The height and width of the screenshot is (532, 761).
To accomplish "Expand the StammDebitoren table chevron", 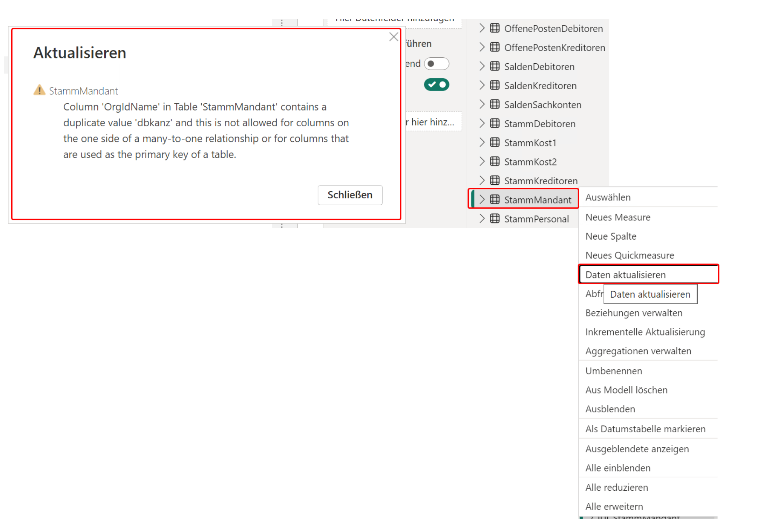I will (x=482, y=123).
